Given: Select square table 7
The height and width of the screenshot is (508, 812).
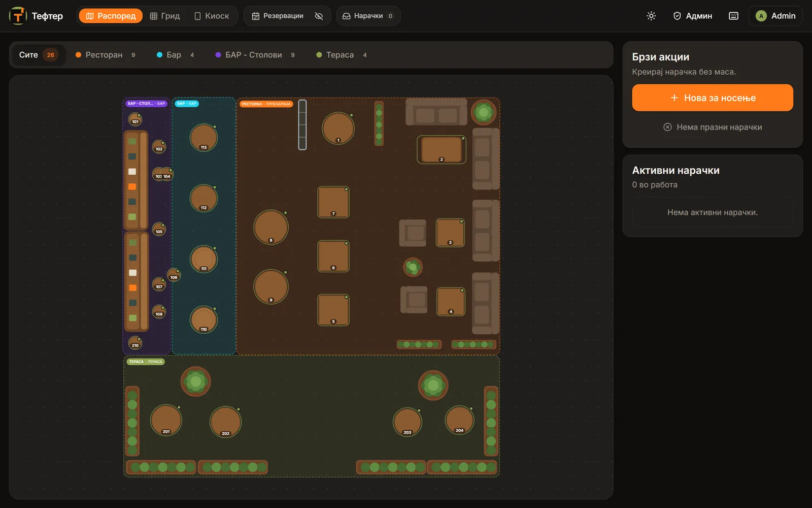Looking at the screenshot, I should click(333, 202).
